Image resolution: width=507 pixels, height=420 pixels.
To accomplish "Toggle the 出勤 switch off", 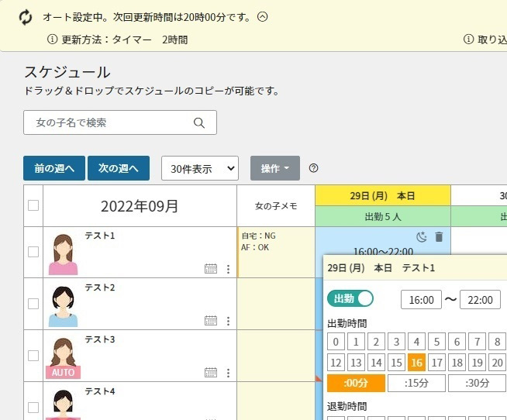I will pos(350,298).
